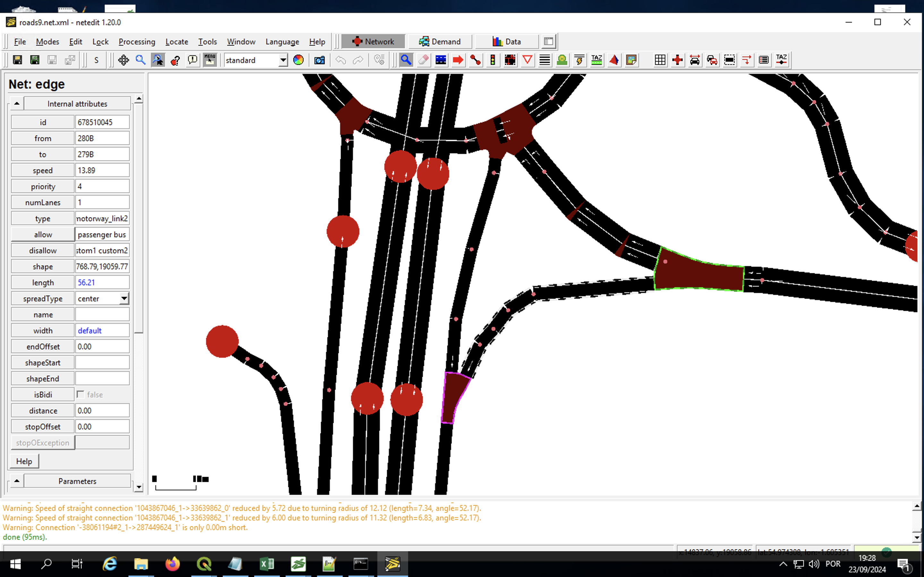Toggle the isBidi false checkbox

pyautogui.click(x=81, y=394)
